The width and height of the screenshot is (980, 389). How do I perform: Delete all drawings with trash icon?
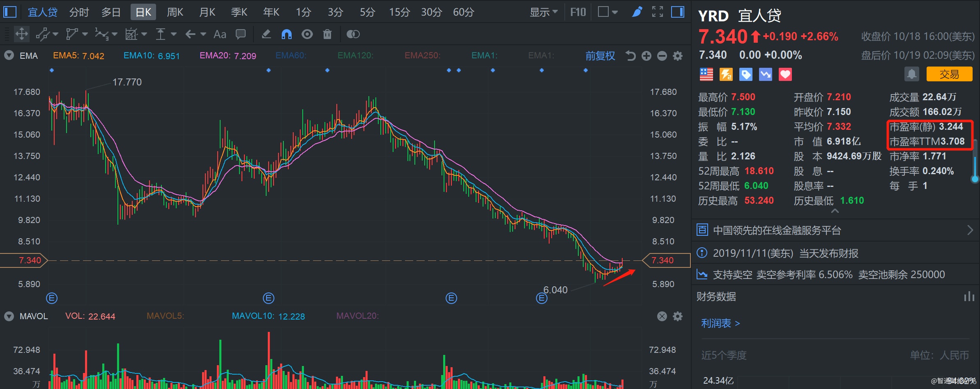pos(327,34)
